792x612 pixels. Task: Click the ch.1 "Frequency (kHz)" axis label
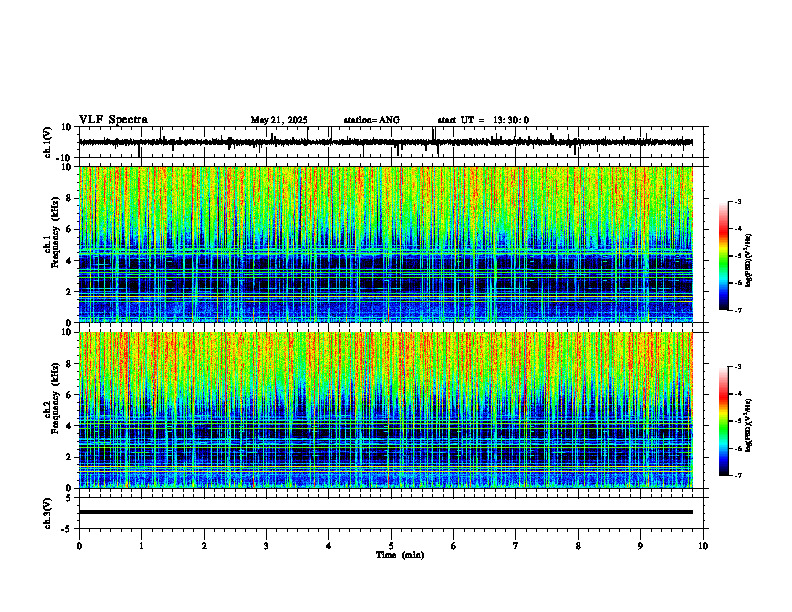55,232
